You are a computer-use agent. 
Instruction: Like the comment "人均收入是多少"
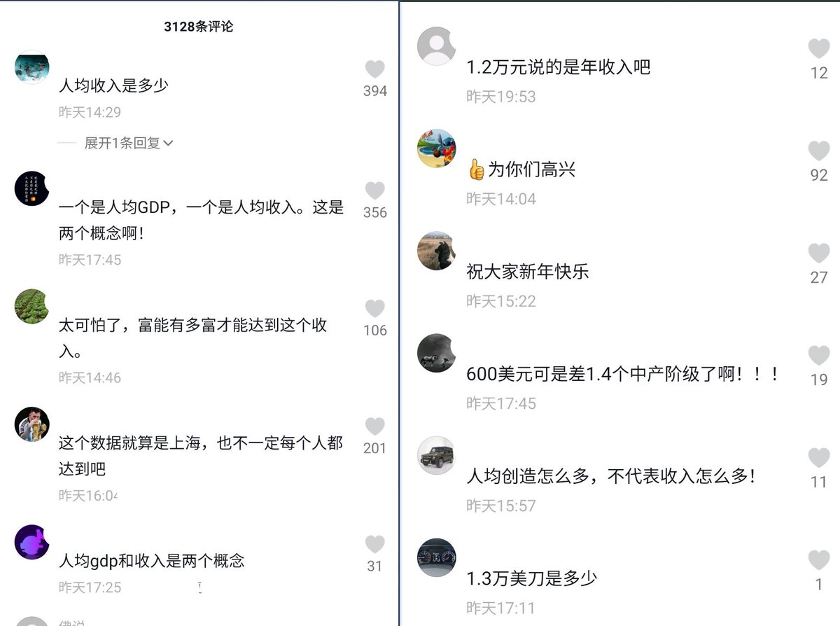click(375, 69)
